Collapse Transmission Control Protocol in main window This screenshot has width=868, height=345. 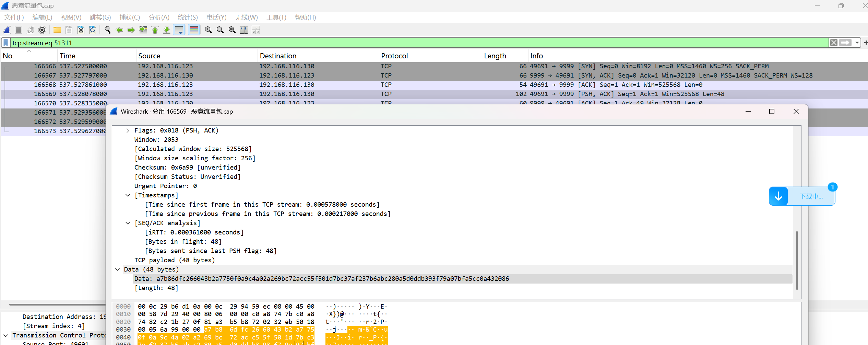(x=5, y=335)
